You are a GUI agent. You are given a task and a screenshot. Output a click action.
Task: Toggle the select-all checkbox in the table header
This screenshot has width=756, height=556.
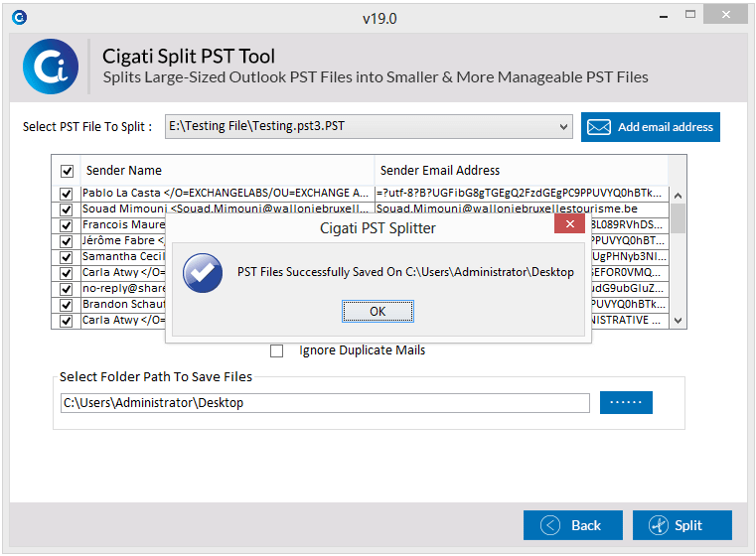coord(67,171)
